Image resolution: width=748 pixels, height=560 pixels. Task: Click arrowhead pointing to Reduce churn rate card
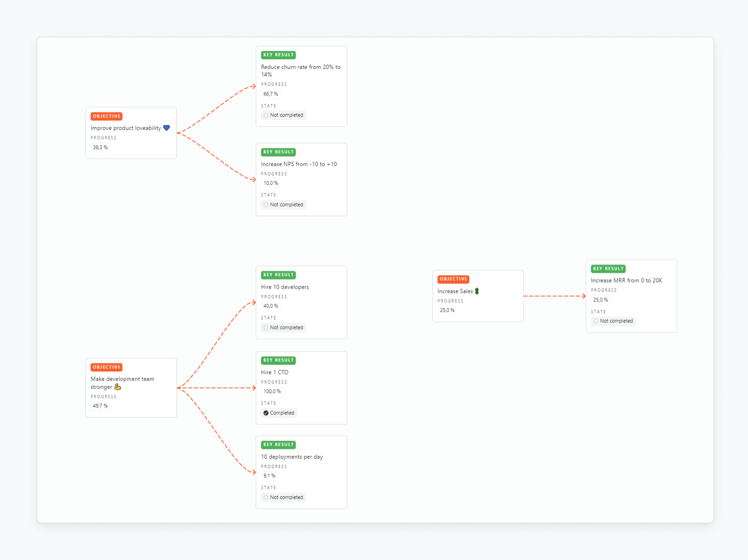pos(254,86)
